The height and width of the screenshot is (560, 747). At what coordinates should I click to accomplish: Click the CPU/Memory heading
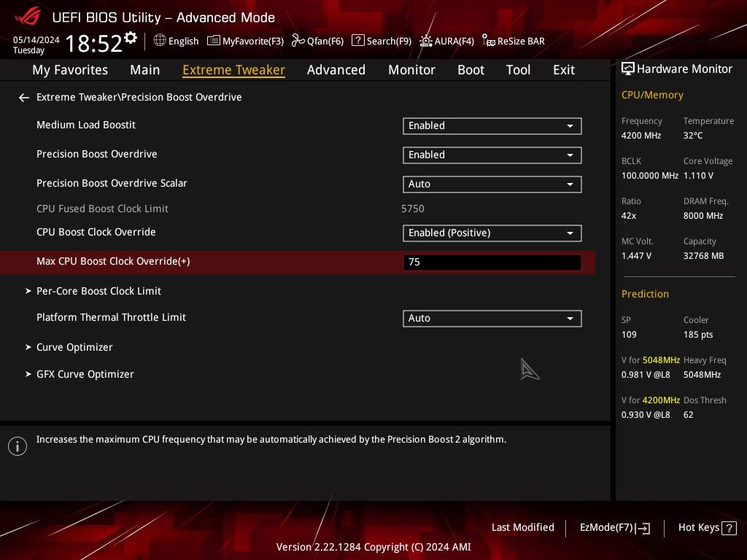click(652, 95)
